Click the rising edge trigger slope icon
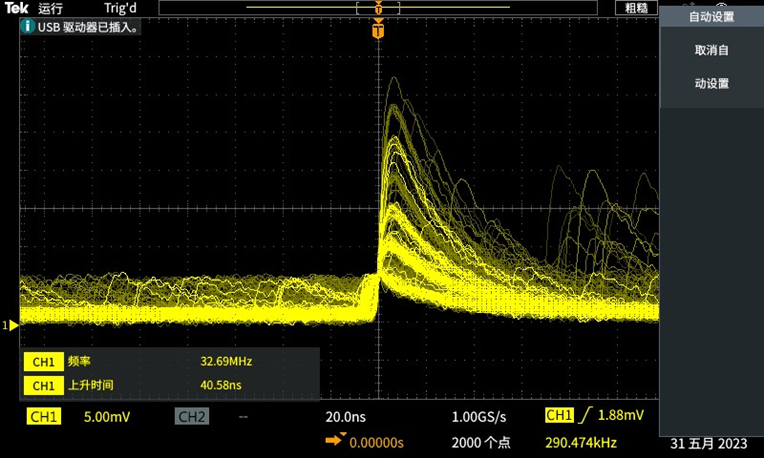This screenshot has width=764, height=458. (x=585, y=416)
